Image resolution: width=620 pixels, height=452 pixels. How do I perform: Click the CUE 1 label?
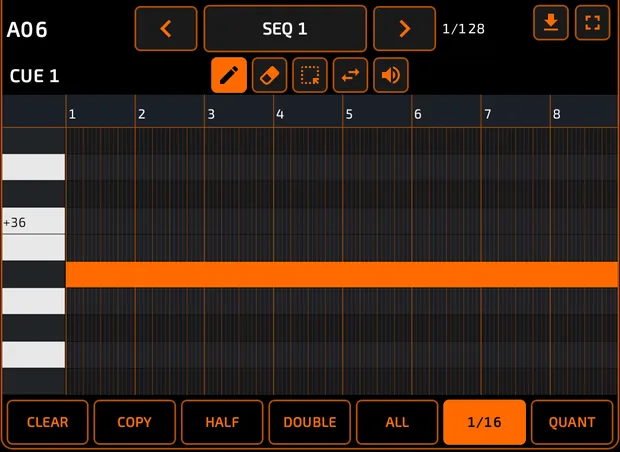34,76
